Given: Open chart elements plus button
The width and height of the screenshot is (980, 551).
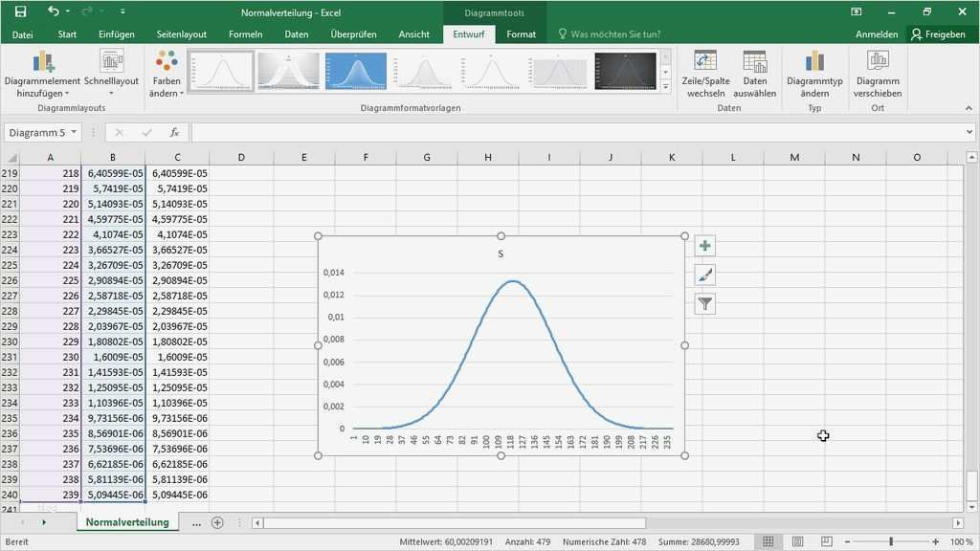Looking at the screenshot, I should tap(705, 246).
